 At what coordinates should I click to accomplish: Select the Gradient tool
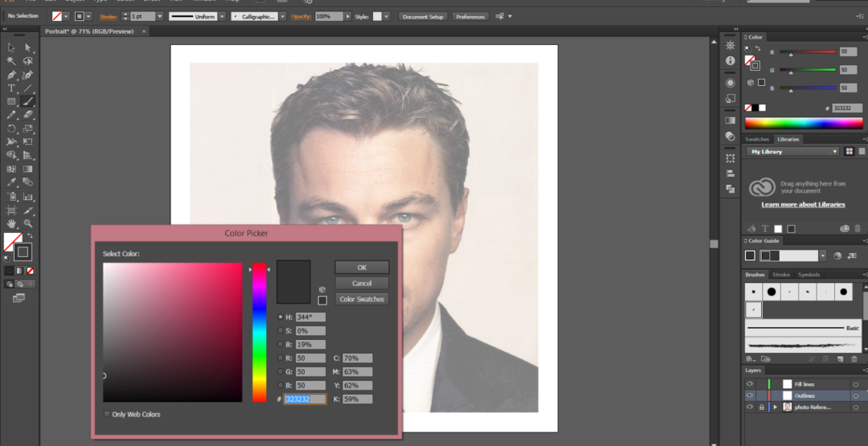[27, 169]
